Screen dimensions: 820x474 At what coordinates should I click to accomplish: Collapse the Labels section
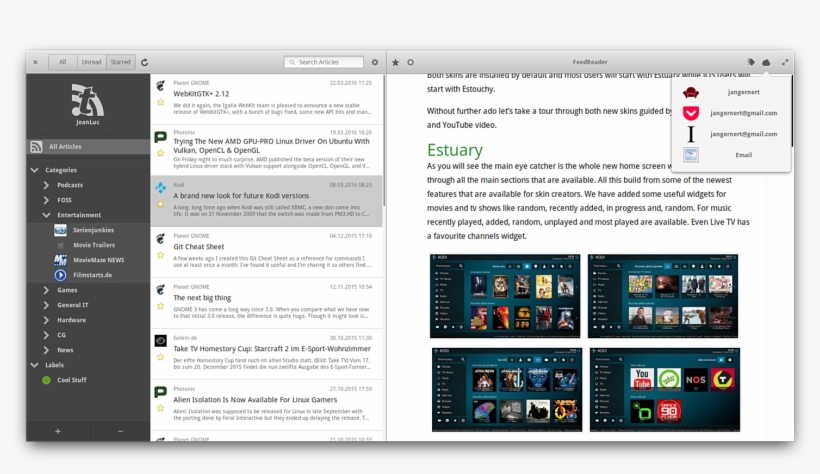(x=35, y=365)
